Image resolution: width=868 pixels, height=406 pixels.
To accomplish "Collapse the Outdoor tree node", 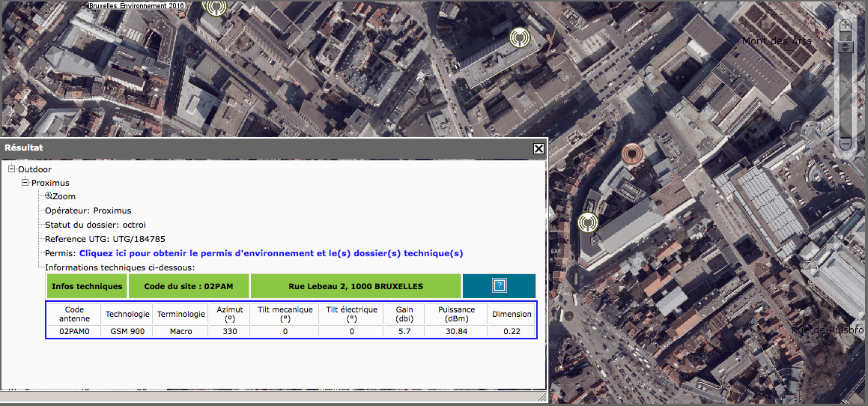I will click(12, 169).
